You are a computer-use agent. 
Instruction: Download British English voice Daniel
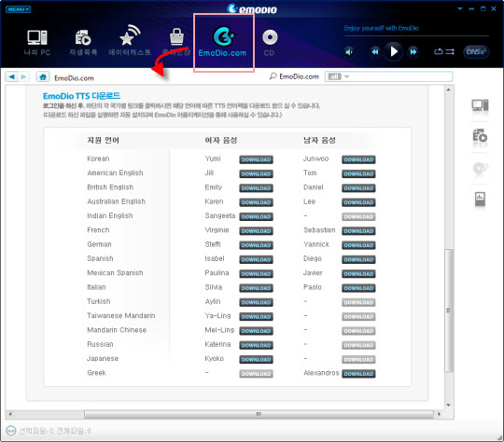[358, 188]
